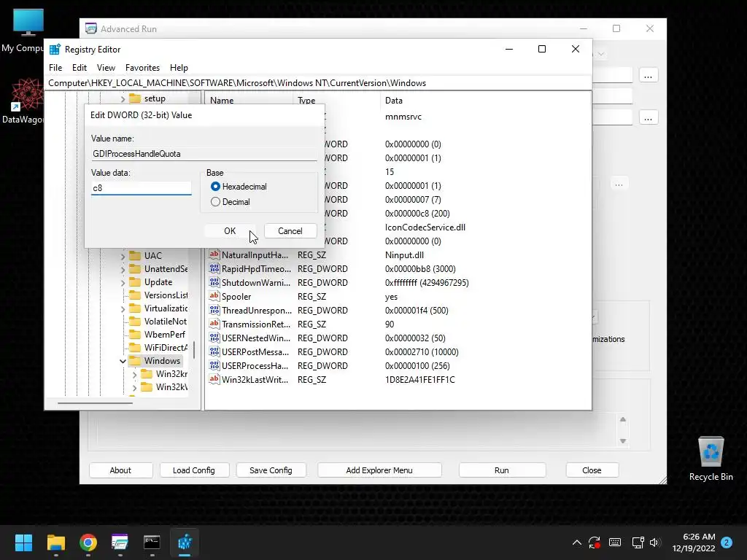Select the UAC folder icon
This screenshot has width=747, height=560.
point(135,255)
